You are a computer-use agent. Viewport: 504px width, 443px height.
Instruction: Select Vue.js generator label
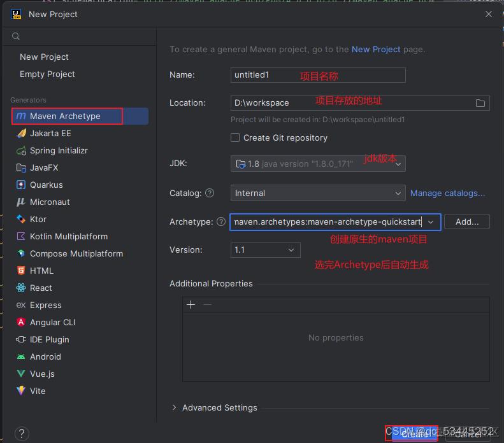click(42, 374)
